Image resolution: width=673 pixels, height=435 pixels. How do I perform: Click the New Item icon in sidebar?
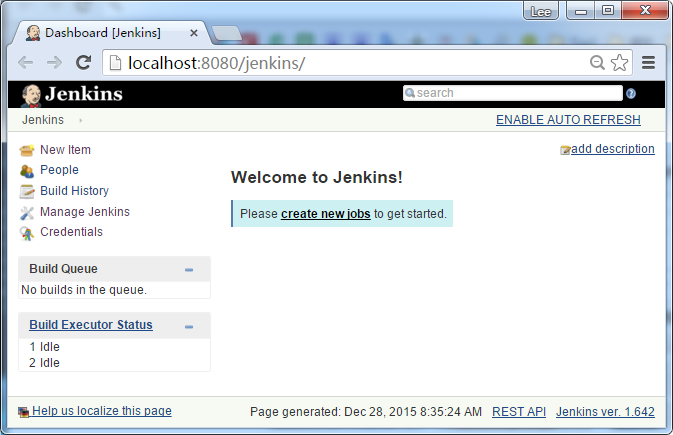[x=27, y=150]
